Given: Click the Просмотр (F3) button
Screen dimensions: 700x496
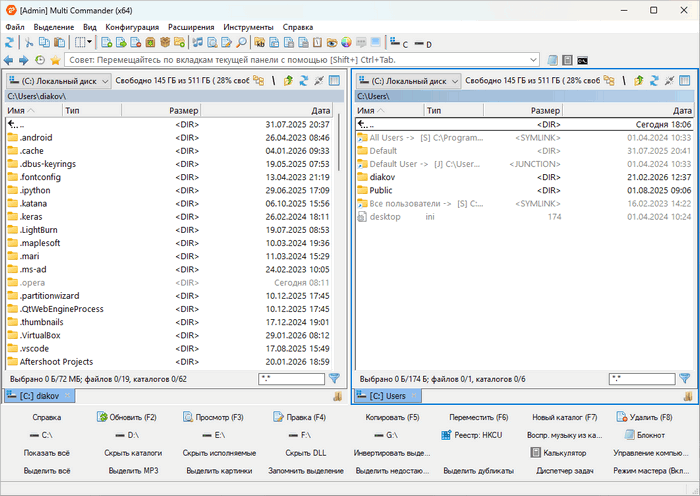Looking at the screenshot, I should click(213, 417).
